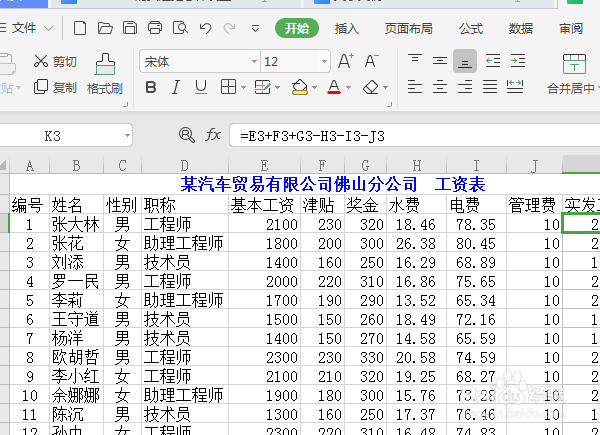Copy selection with 复制

pos(55,87)
